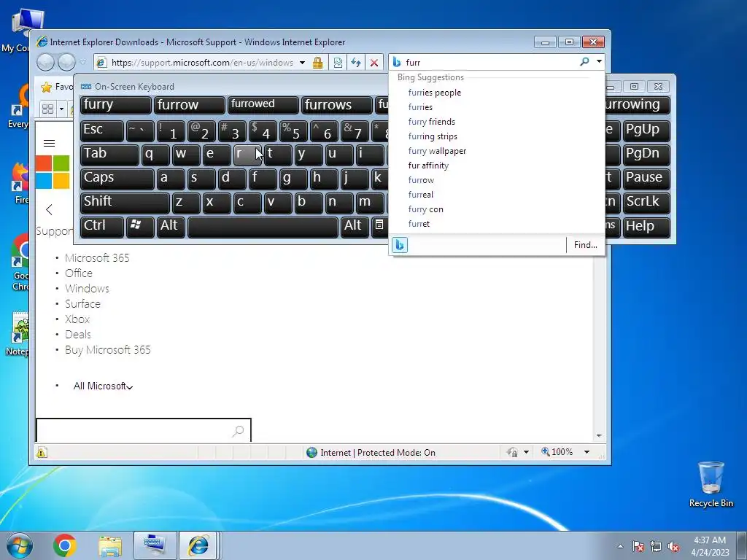Click the warning icon in IE status bar
747x560 pixels.
pyautogui.click(x=42, y=452)
